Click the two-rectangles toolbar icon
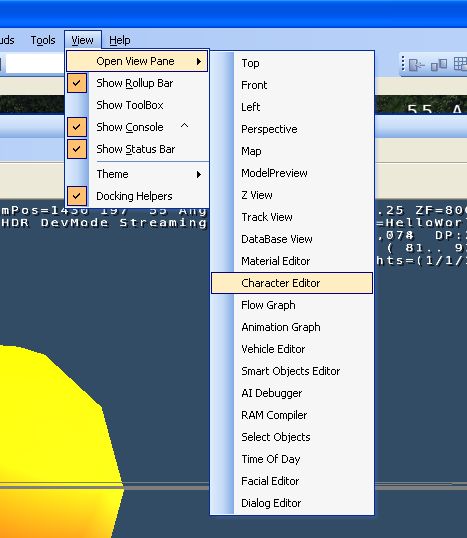The image size is (467, 538). (439, 65)
